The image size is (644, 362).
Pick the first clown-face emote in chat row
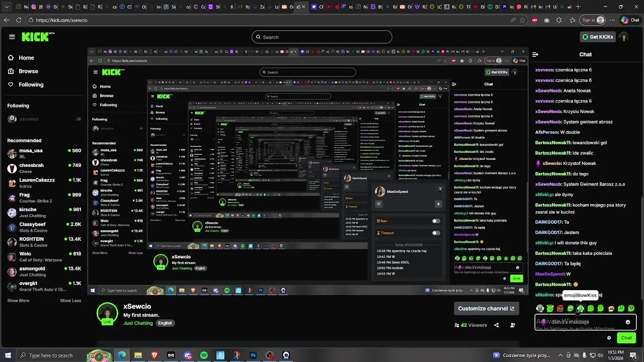click(540, 308)
